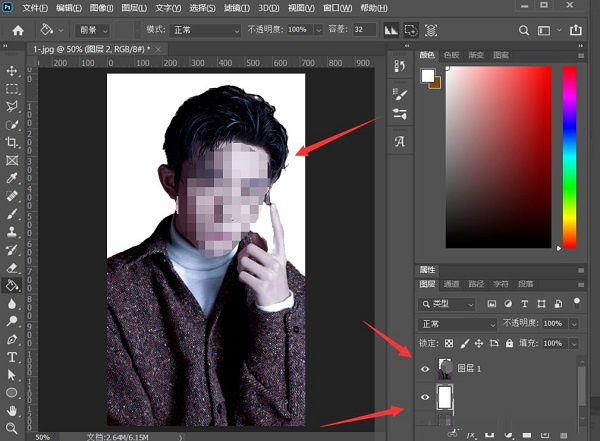Open fill source 前景 dropdown
The height and width of the screenshot is (441, 600).
(x=93, y=30)
